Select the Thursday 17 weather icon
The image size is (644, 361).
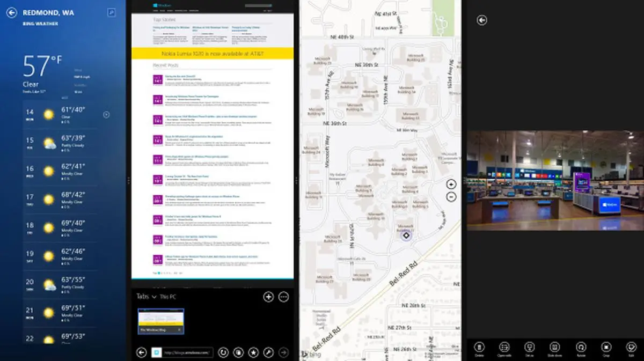[x=49, y=200]
